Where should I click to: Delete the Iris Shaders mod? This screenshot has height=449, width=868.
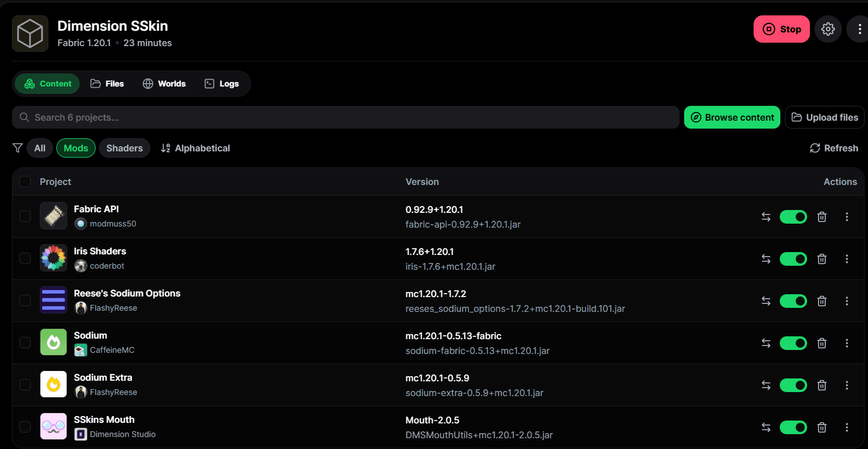point(822,259)
